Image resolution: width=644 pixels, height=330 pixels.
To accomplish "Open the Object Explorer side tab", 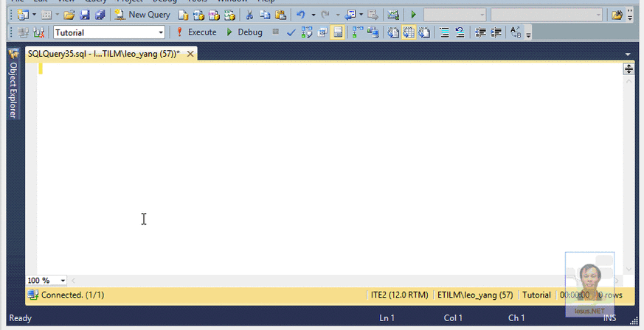I will [13, 88].
